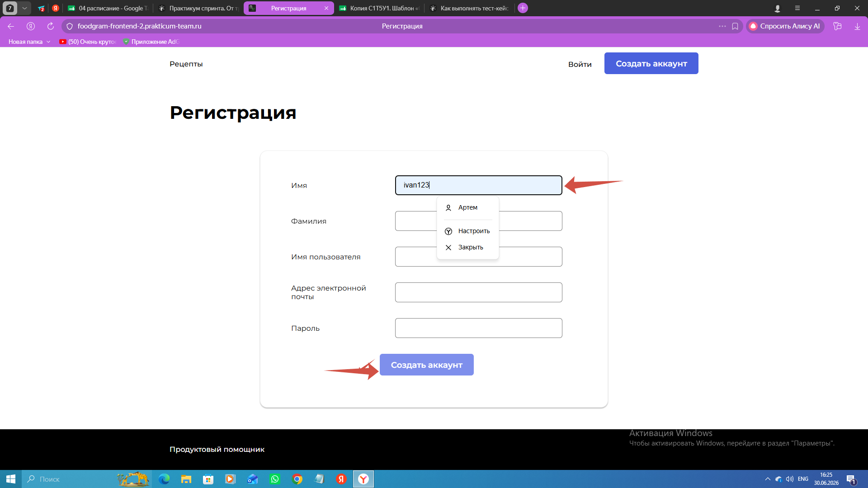Open the Рецепты navigation link
Image resolution: width=868 pixels, height=488 pixels.
[x=186, y=64]
